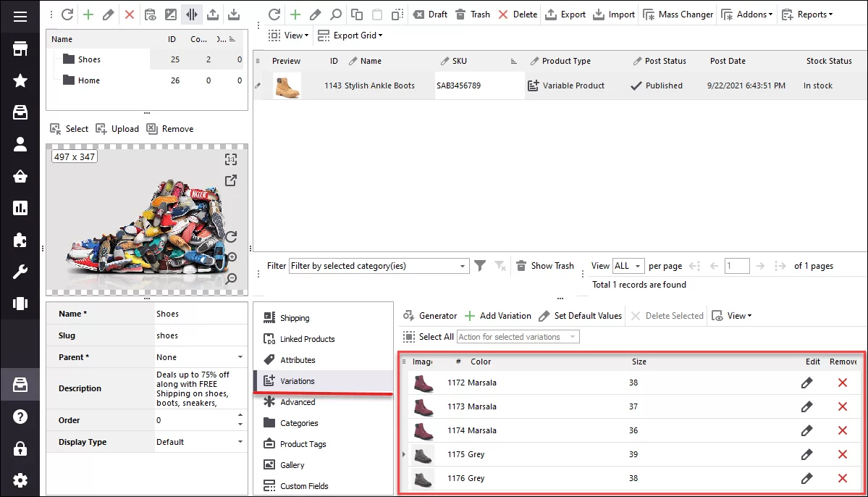Send selected product to Trash
This screenshot has width=868, height=497.
pos(472,13)
